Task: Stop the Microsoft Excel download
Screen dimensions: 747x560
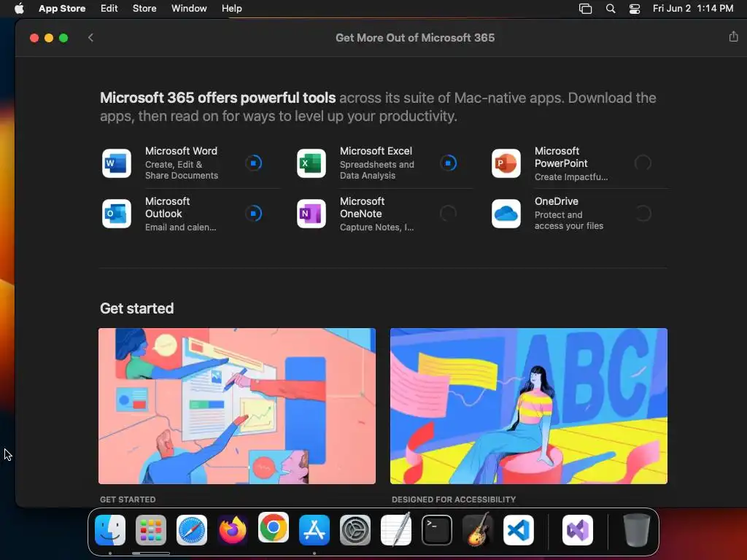Action: coord(448,163)
